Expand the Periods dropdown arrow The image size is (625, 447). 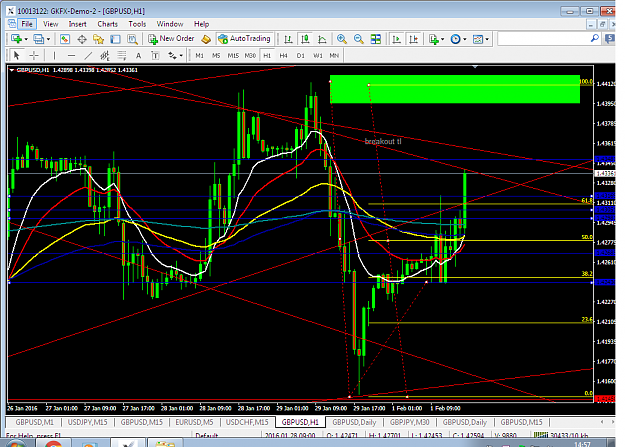pos(465,39)
